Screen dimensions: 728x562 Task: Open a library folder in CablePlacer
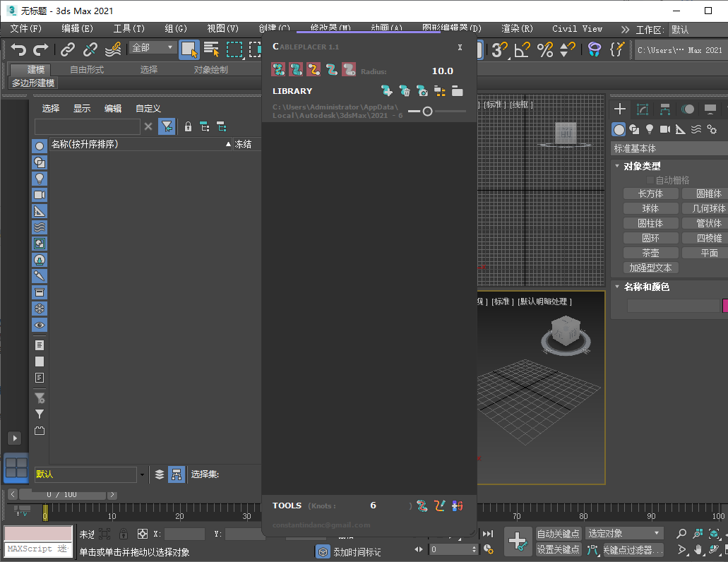click(x=457, y=90)
